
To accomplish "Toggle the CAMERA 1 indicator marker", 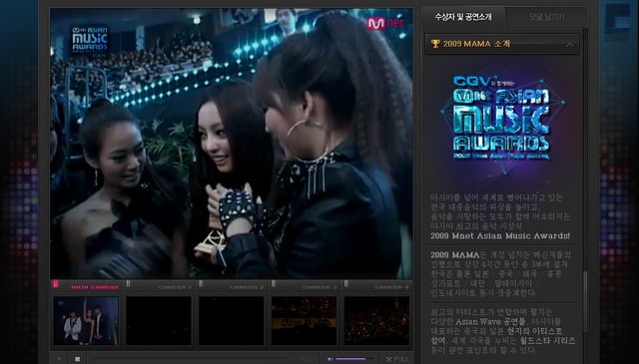I will tap(129, 284).
